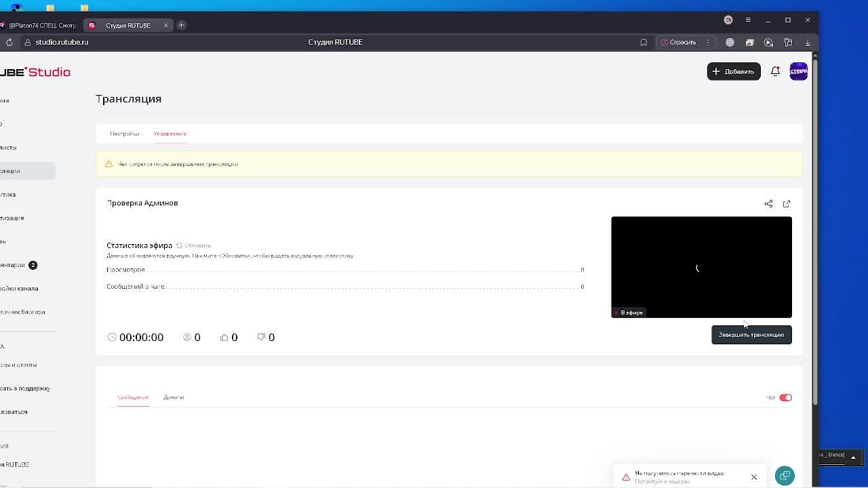Dismiss the video error notification
Image resolution: width=868 pixels, height=488 pixels.
click(753, 477)
